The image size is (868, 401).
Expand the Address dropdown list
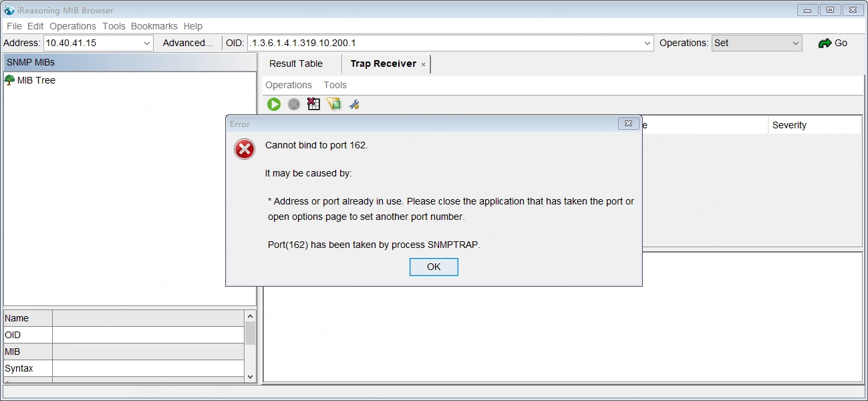point(147,43)
